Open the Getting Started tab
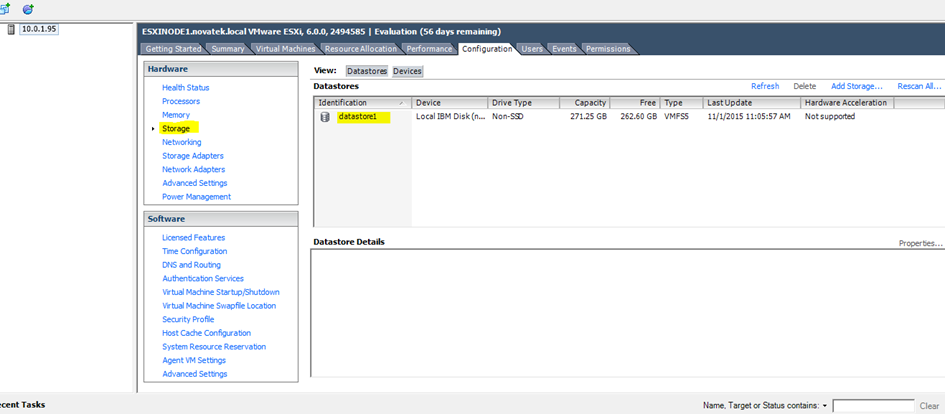 173,49
